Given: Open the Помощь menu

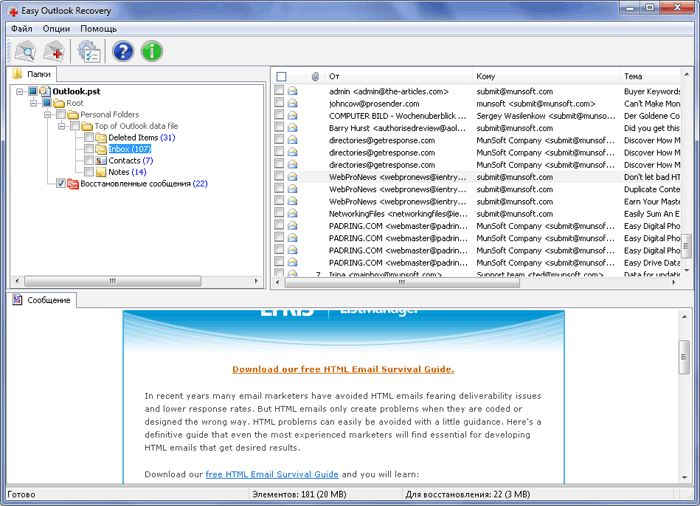Looking at the screenshot, I should (99, 29).
